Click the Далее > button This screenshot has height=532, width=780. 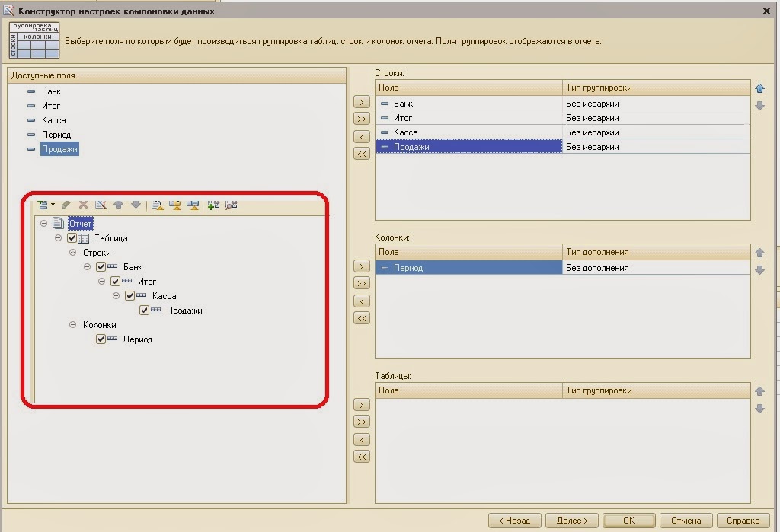coord(571,521)
